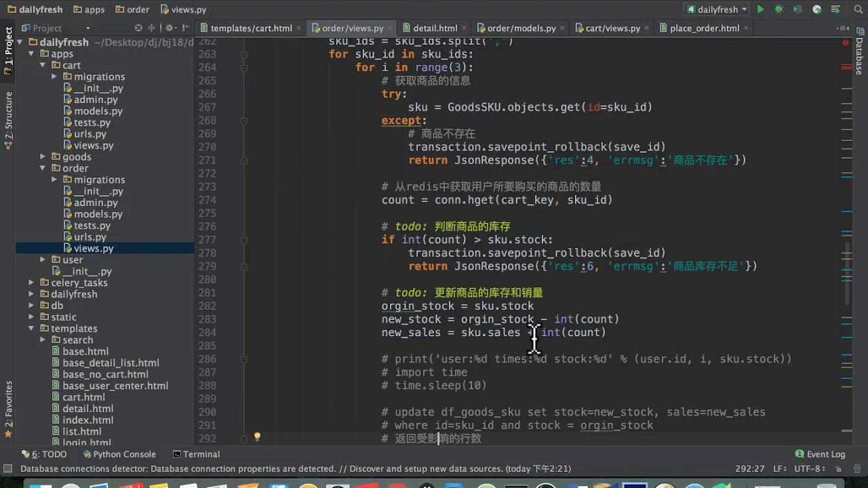Toggle tool window bars icon in status bar
This screenshot has width=868, height=488.
coord(7,468)
